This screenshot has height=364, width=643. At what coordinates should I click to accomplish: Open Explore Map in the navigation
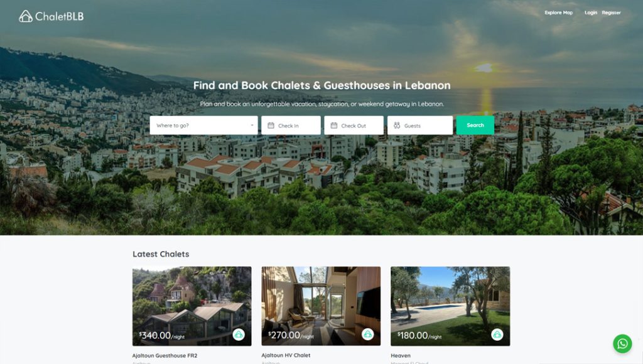(x=558, y=13)
